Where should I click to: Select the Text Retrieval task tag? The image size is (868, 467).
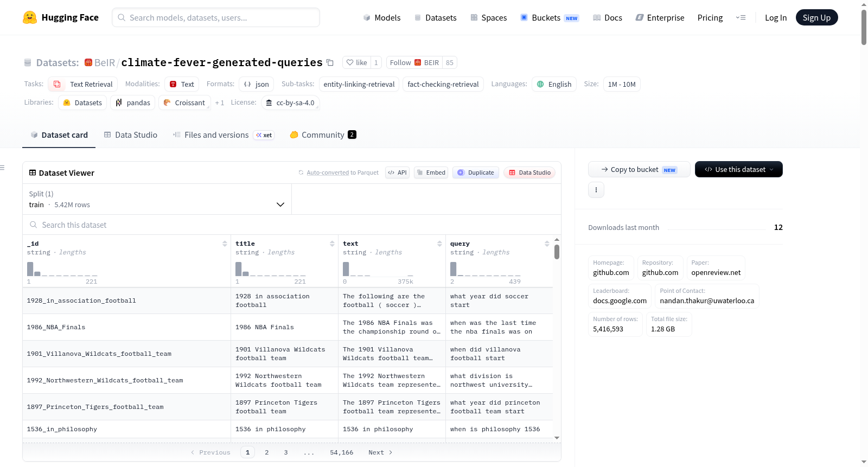[82, 84]
